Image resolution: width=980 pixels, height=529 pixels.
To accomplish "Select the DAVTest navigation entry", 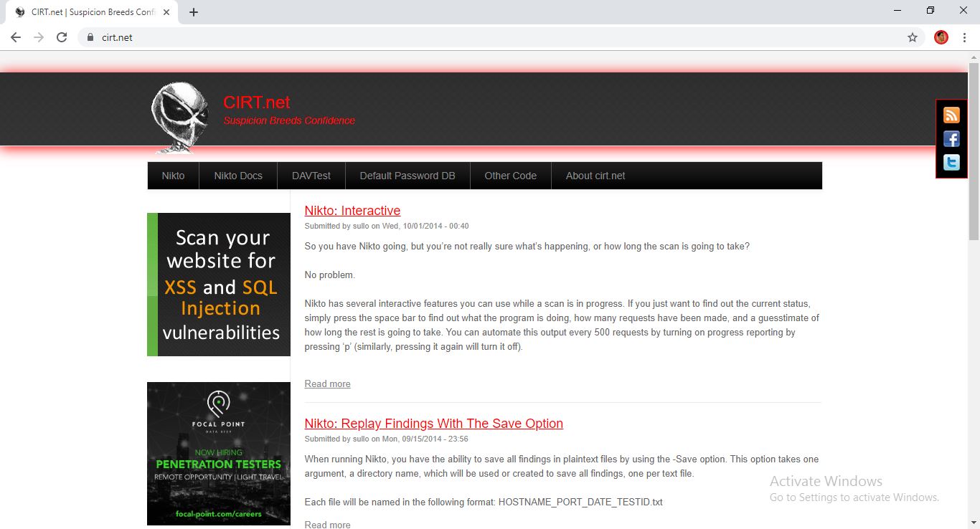I will tap(311, 175).
